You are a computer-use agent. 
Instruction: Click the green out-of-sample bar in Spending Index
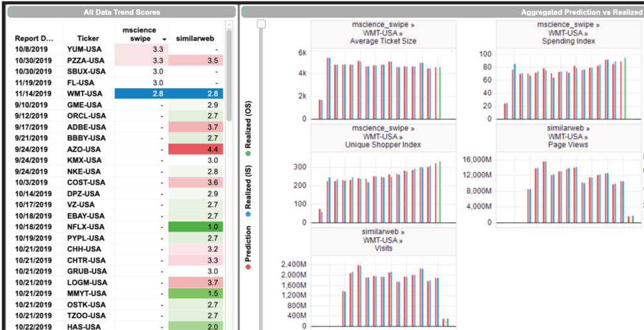point(625,88)
